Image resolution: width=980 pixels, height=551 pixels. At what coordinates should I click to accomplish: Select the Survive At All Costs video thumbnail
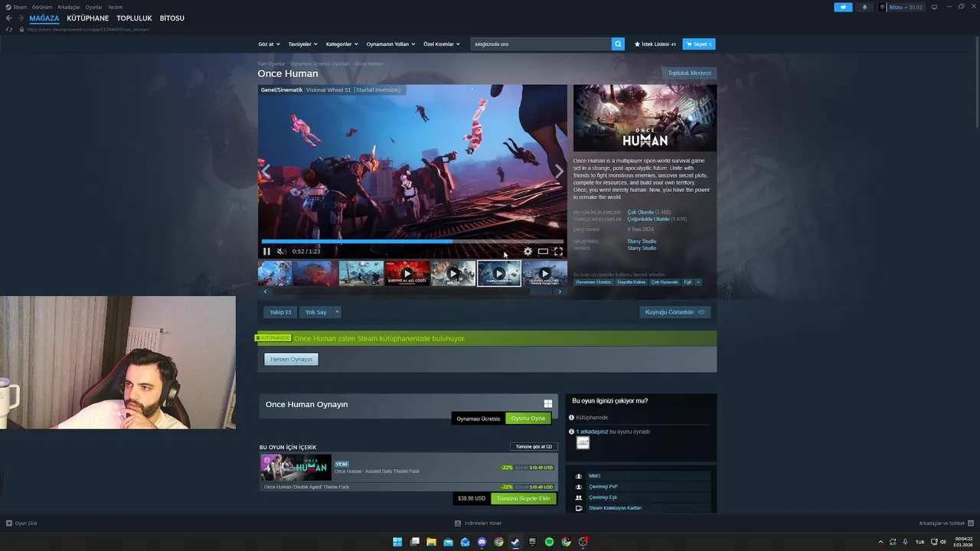(407, 273)
